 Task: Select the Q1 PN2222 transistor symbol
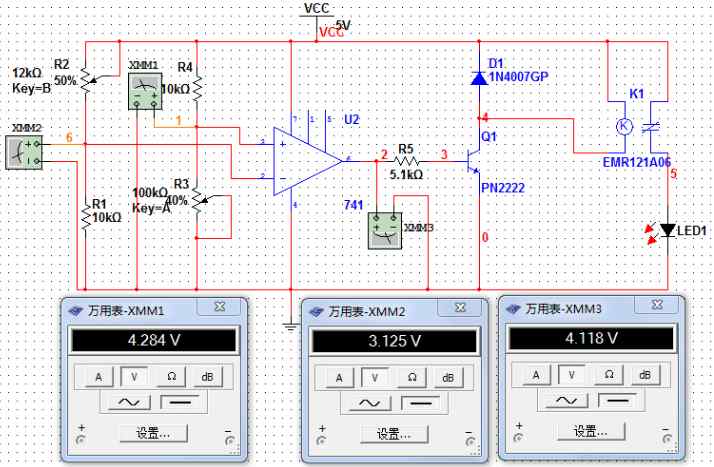(x=474, y=162)
